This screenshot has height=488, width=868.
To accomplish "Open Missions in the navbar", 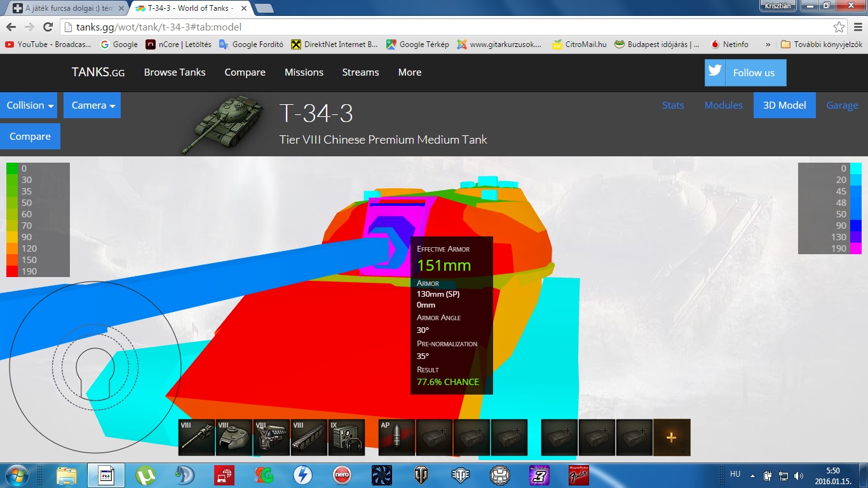I will click(304, 72).
